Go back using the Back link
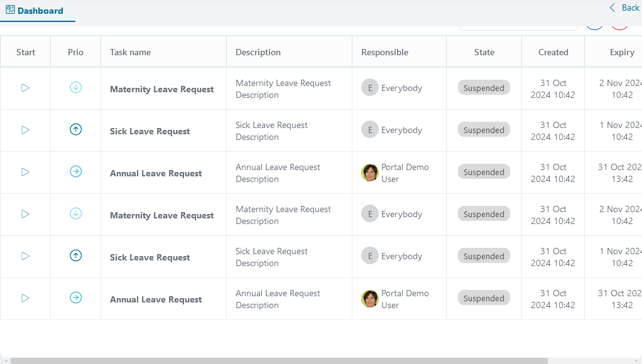The height and width of the screenshot is (364, 642). click(624, 8)
